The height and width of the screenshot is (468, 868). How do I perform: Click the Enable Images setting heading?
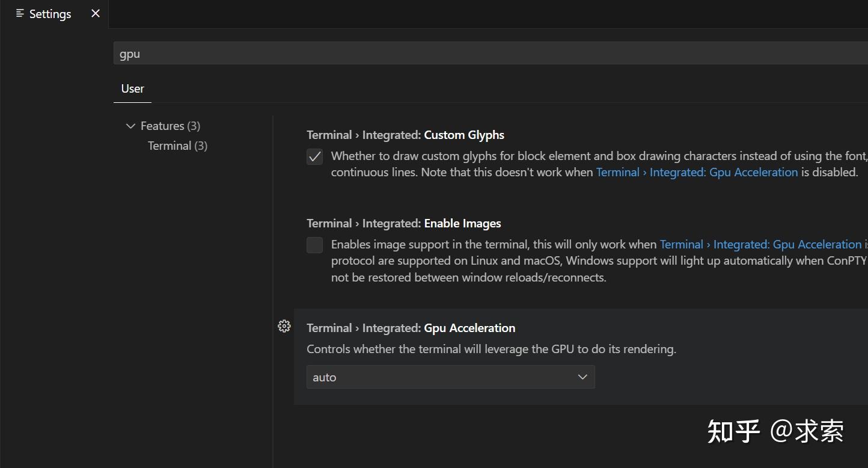pos(403,223)
